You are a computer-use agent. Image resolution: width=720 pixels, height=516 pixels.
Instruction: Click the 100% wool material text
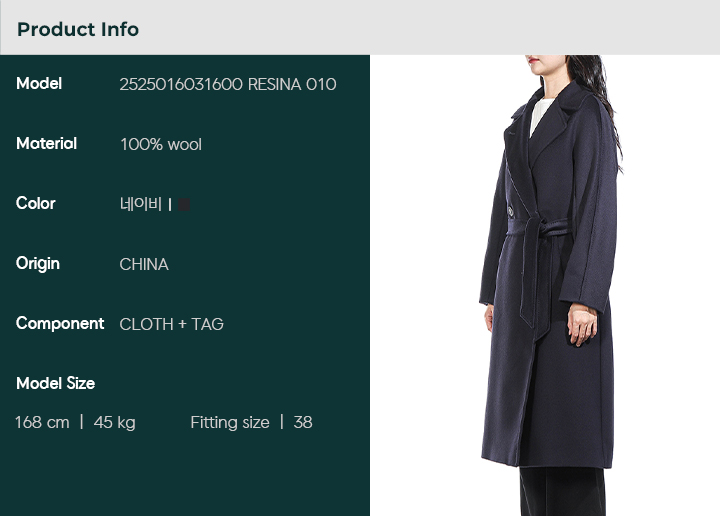(161, 145)
